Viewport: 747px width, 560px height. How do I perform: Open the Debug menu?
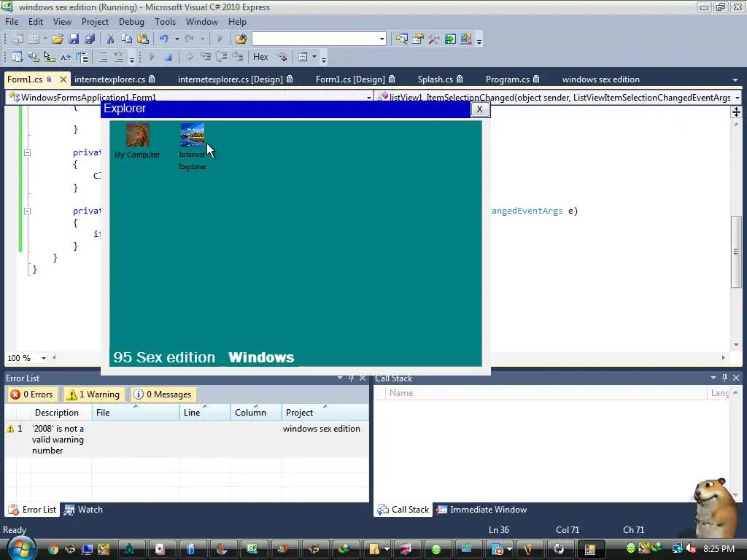131,22
